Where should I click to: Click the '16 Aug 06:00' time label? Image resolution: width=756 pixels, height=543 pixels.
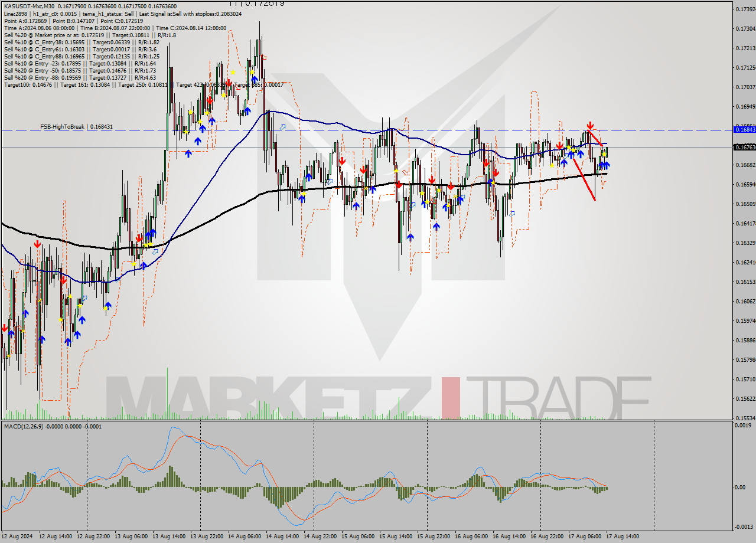click(471, 537)
